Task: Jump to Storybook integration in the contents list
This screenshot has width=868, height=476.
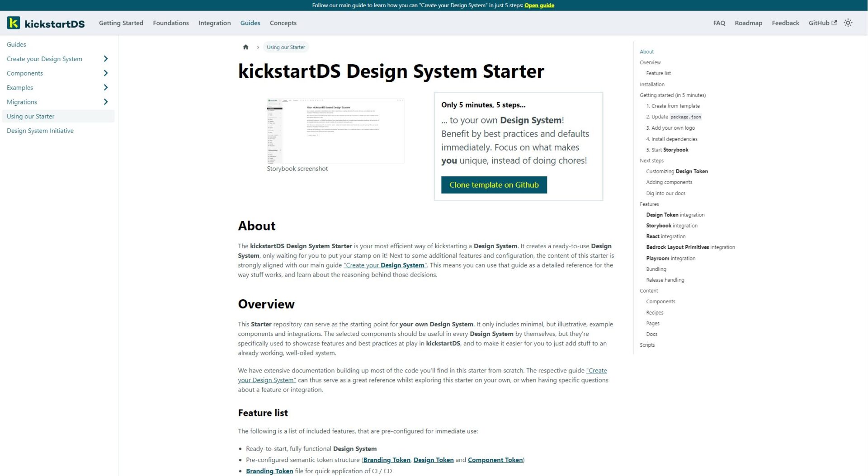Action: point(672,225)
